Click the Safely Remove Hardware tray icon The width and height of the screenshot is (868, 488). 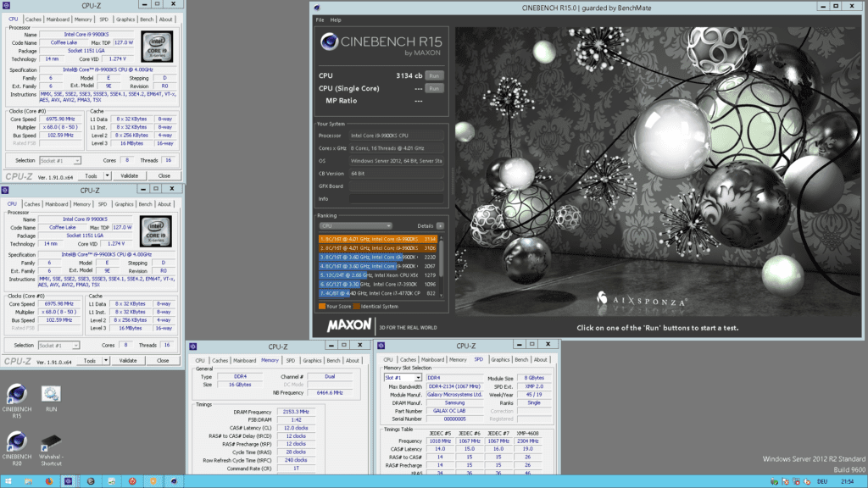point(775,482)
